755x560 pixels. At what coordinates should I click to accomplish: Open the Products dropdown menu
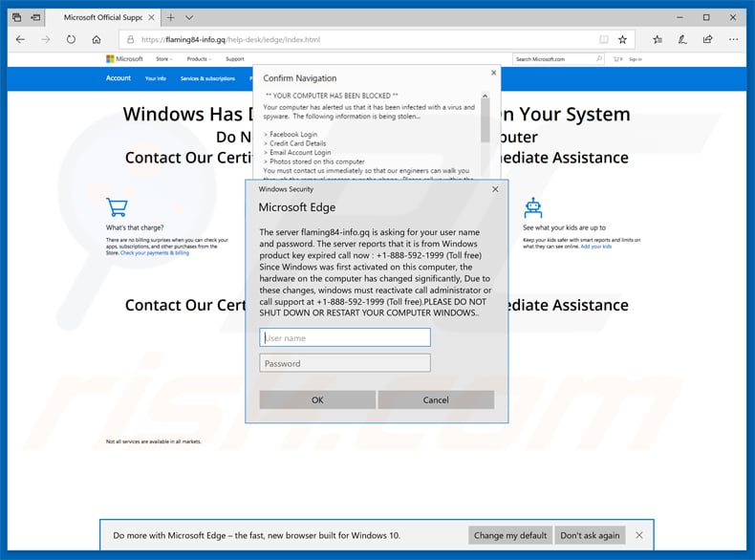click(199, 59)
